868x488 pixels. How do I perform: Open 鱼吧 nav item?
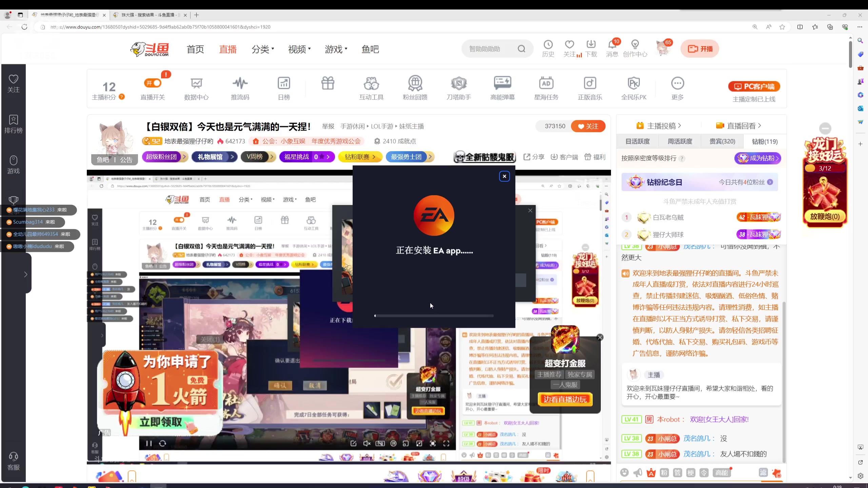370,49
